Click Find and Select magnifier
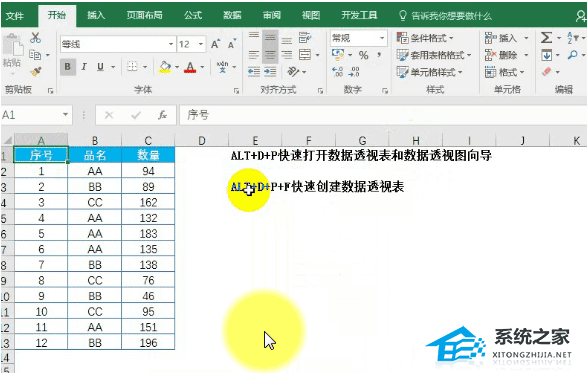The height and width of the screenshot is (373, 587). tap(572, 55)
